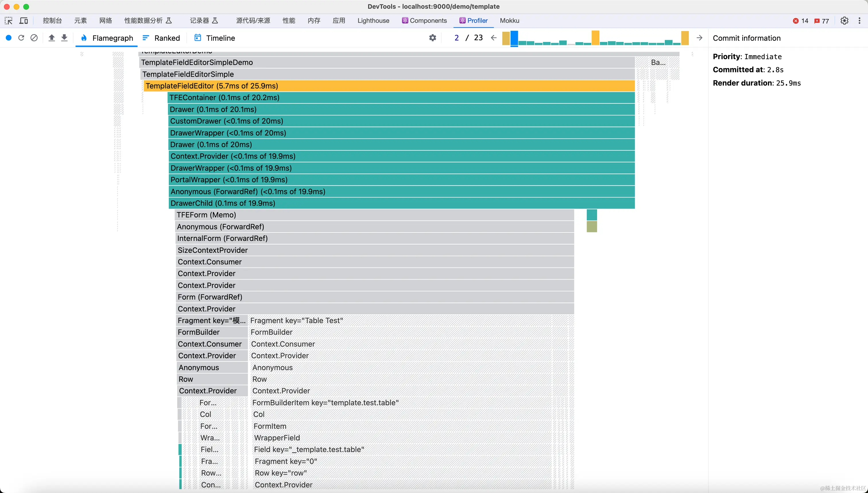The height and width of the screenshot is (493, 868).
Task: Open the 网络 network tab
Action: point(106,21)
